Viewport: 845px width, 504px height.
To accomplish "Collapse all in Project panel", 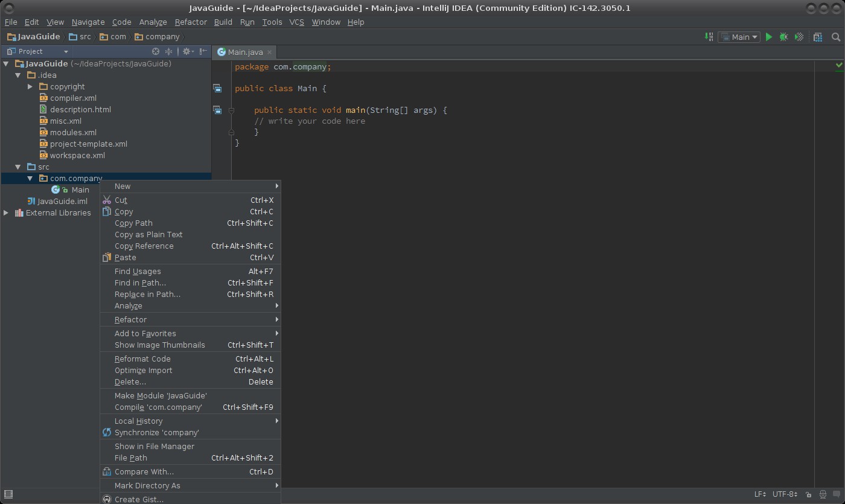I will click(x=169, y=51).
